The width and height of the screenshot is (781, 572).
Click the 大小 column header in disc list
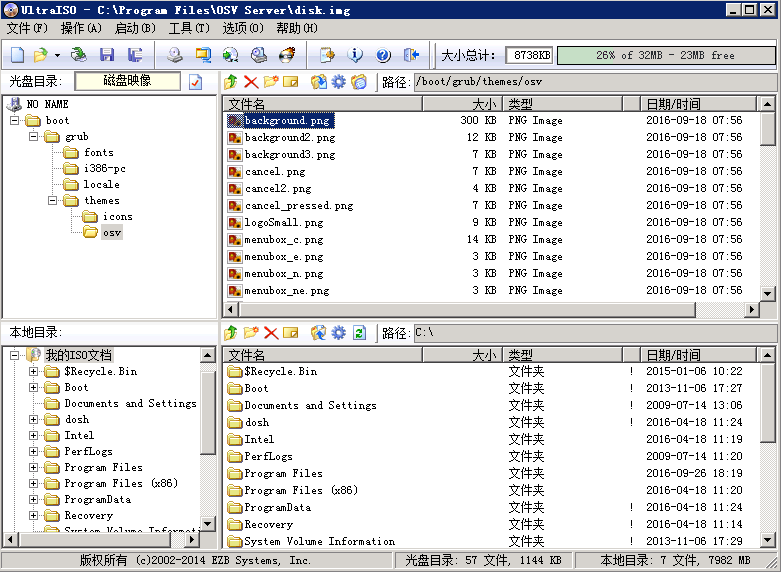click(x=462, y=104)
